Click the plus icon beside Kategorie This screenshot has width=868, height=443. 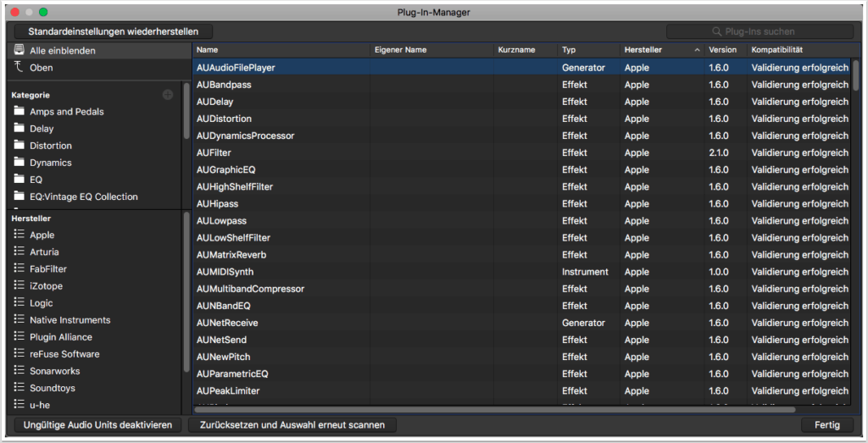[168, 95]
